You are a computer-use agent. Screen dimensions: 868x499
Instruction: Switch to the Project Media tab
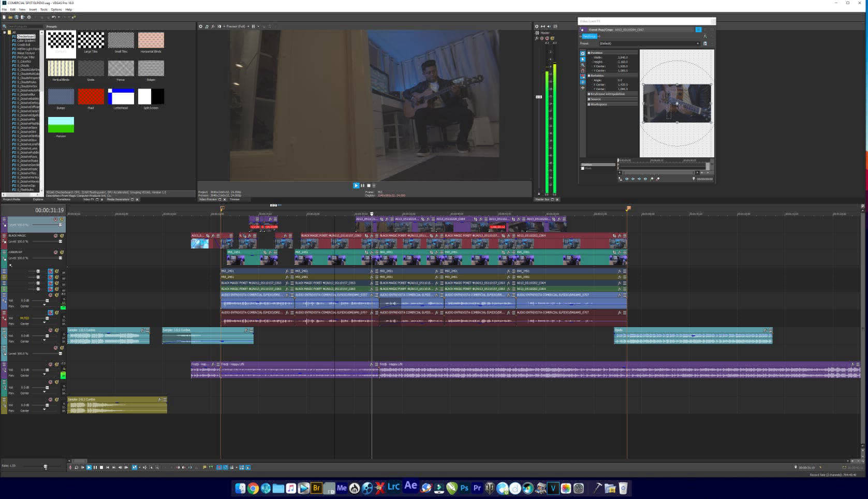11,199
